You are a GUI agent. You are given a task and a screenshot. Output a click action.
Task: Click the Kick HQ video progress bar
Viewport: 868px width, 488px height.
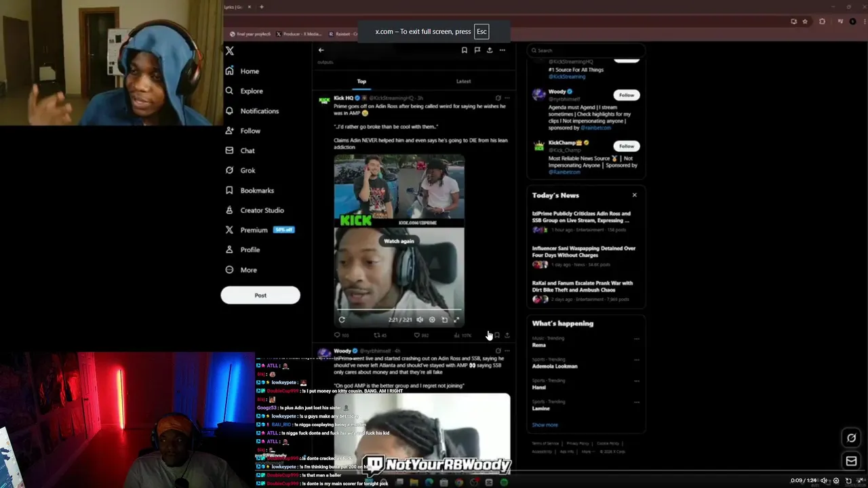tap(399, 311)
